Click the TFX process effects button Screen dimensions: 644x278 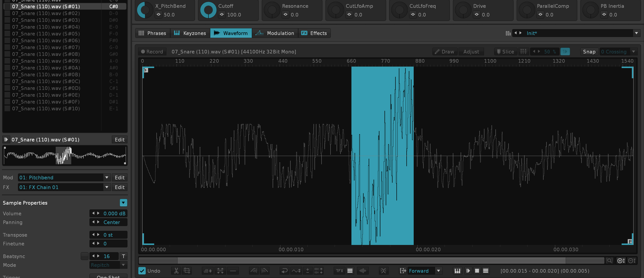point(339,271)
